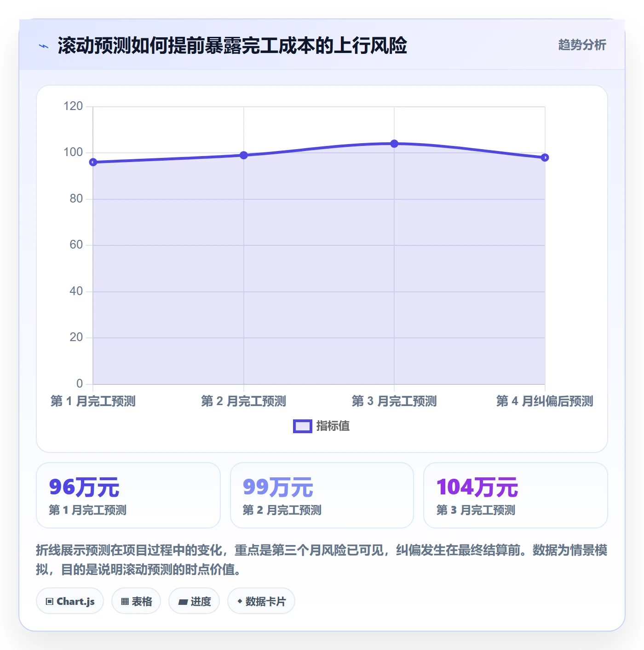
Task: Click the 40 y-axis tick label
Action: (76, 291)
